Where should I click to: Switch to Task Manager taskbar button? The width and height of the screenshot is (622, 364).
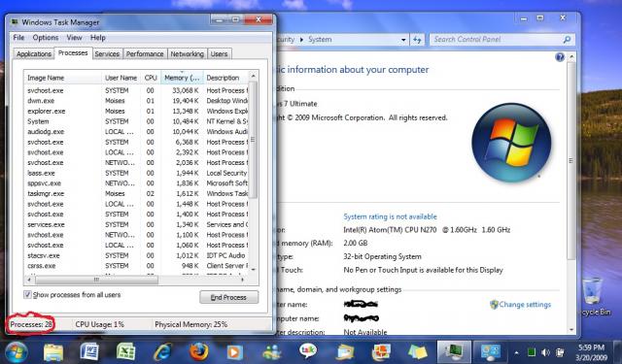point(454,351)
